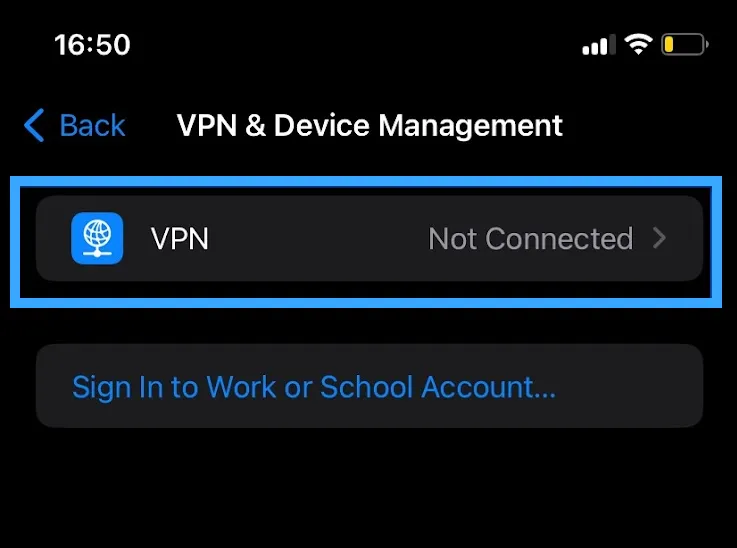Tap the Wi-Fi status icon

click(x=638, y=45)
